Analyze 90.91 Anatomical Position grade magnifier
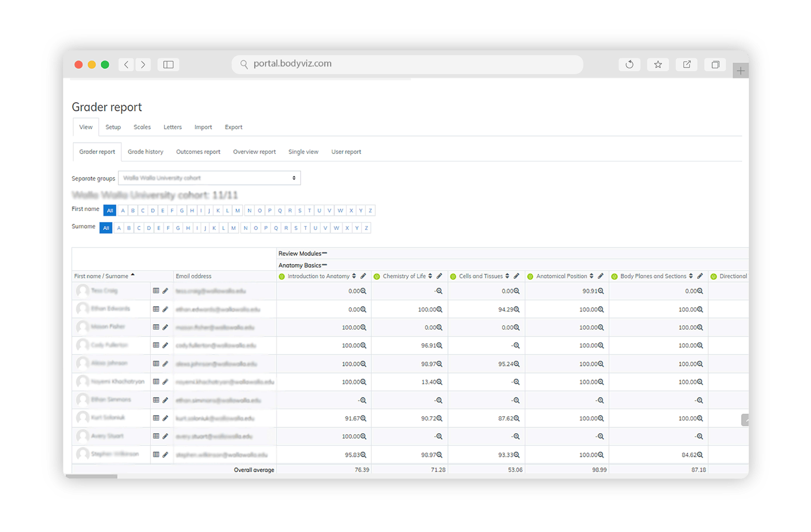Screen dimensions: 811x532 click(601, 291)
